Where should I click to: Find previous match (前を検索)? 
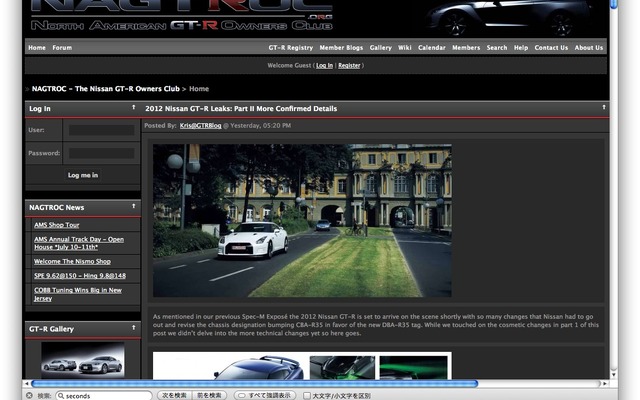pyautogui.click(x=209, y=396)
